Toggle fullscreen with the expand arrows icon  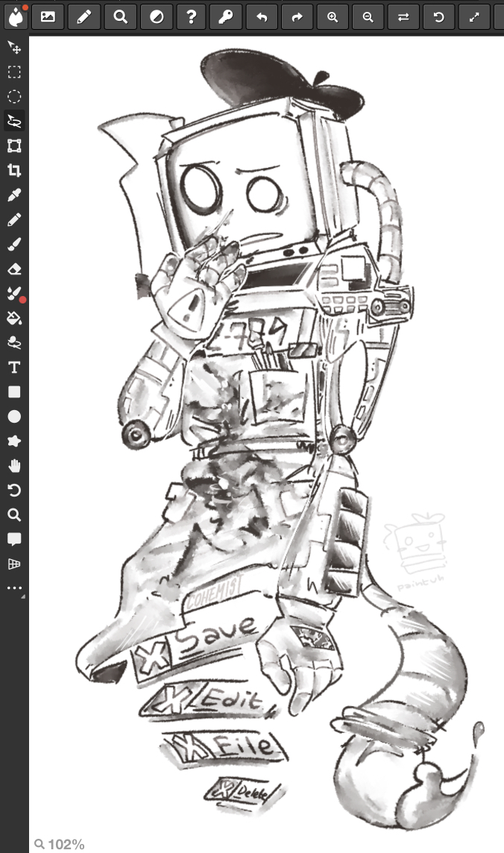[x=474, y=17]
